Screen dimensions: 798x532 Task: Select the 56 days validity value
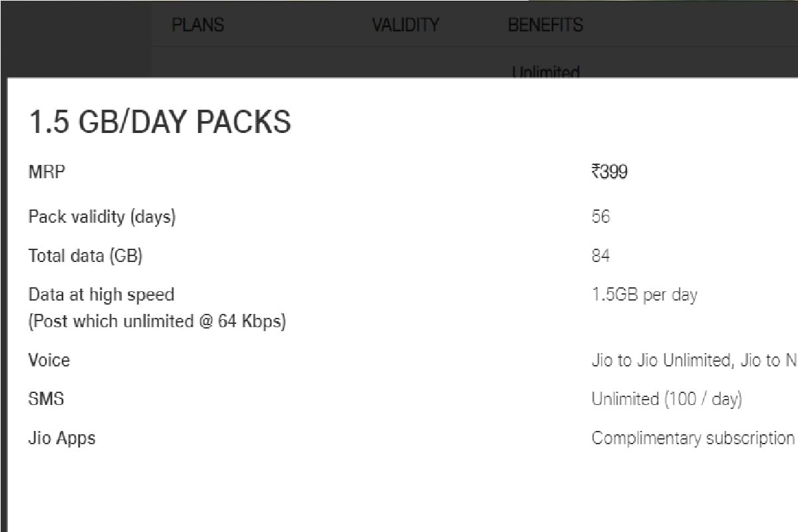pos(600,217)
